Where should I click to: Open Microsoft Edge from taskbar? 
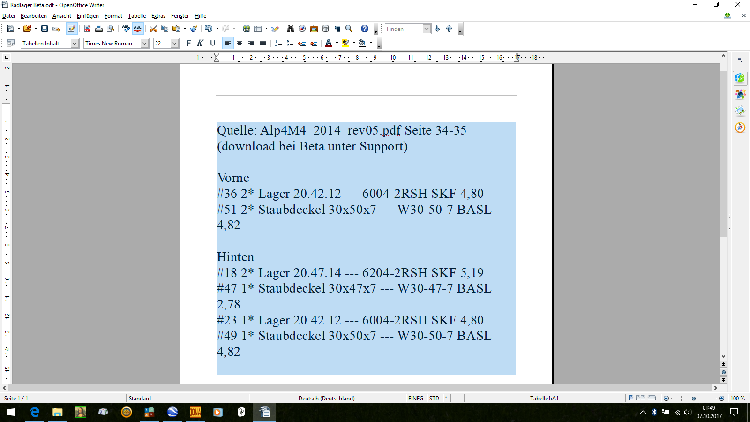[34, 412]
